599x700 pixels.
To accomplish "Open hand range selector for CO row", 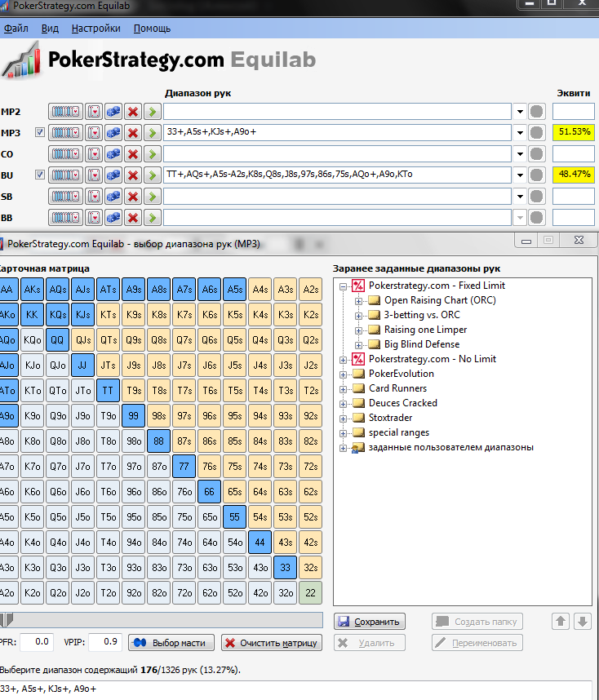I will 65,154.
